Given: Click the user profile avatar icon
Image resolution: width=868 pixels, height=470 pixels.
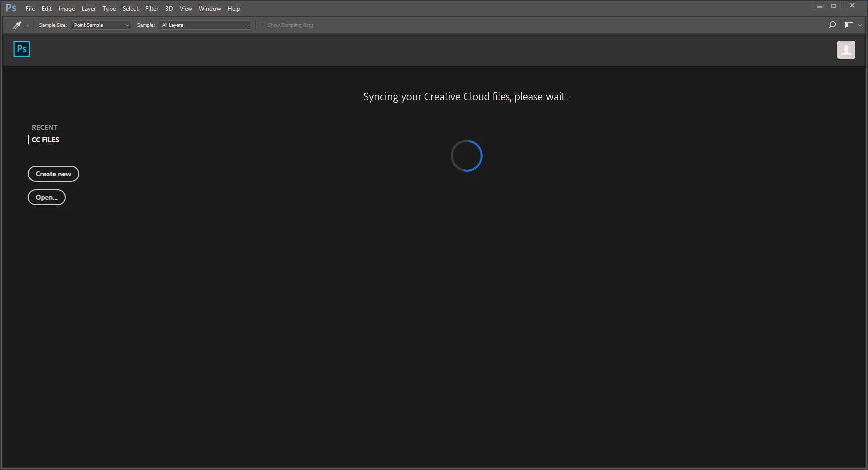Looking at the screenshot, I should point(846,50).
